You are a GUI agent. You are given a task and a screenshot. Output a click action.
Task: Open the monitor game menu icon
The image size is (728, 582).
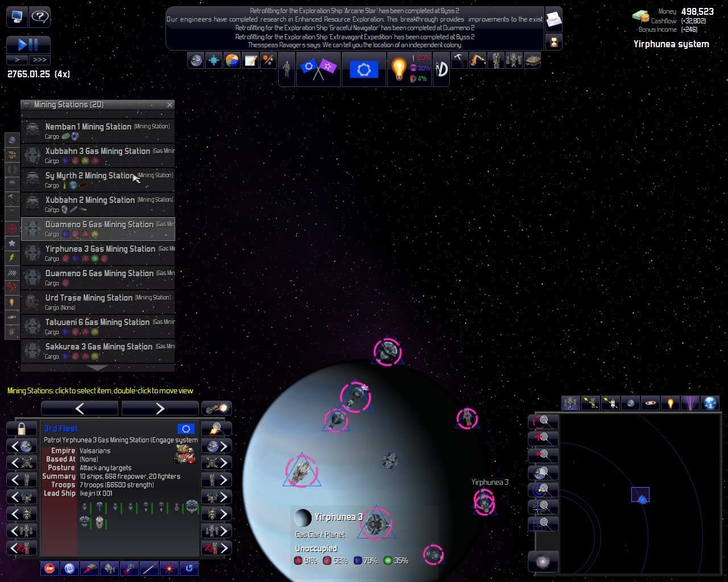[17, 16]
